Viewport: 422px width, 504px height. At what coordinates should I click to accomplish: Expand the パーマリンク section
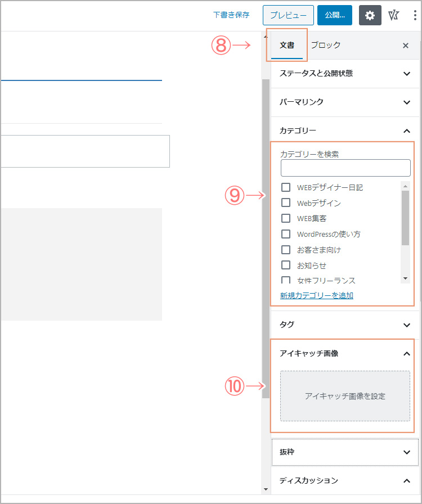345,102
